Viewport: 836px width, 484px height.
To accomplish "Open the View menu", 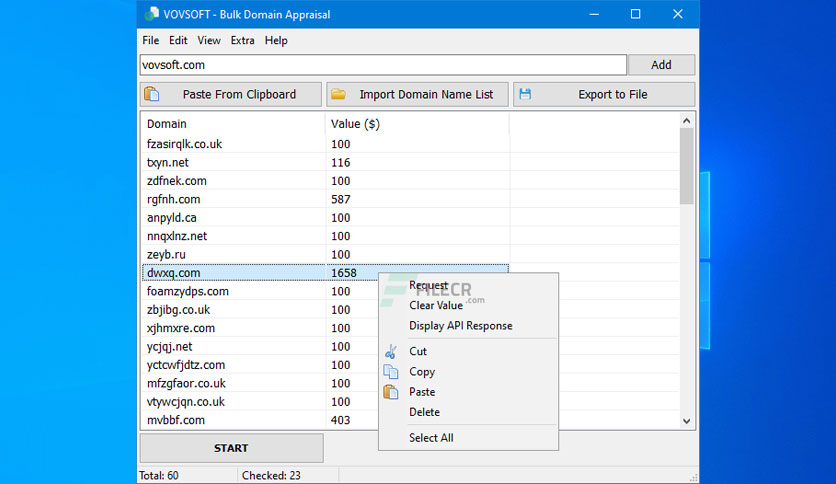I will tap(208, 41).
